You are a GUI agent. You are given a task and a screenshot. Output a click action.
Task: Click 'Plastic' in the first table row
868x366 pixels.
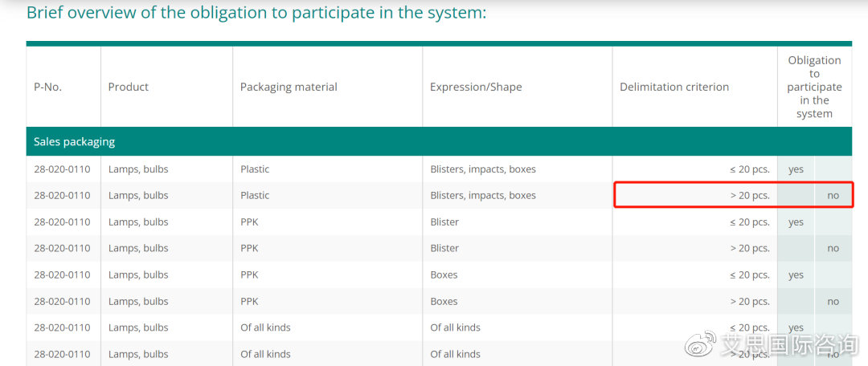pyautogui.click(x=255, y=169)
